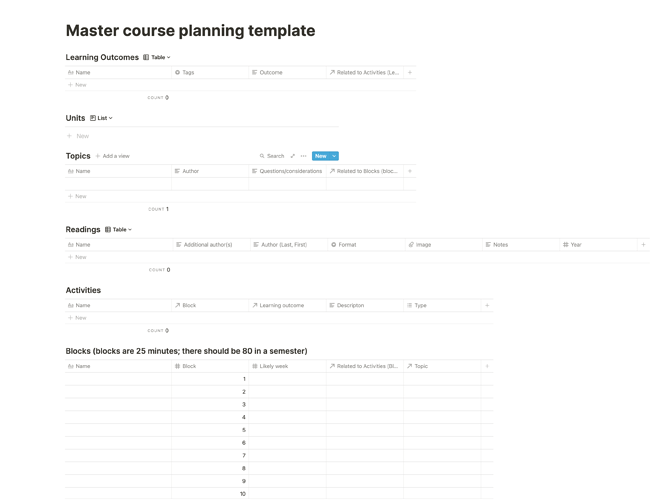Open the Table view dropdown for Learning Outcomes

coord(157,57)
